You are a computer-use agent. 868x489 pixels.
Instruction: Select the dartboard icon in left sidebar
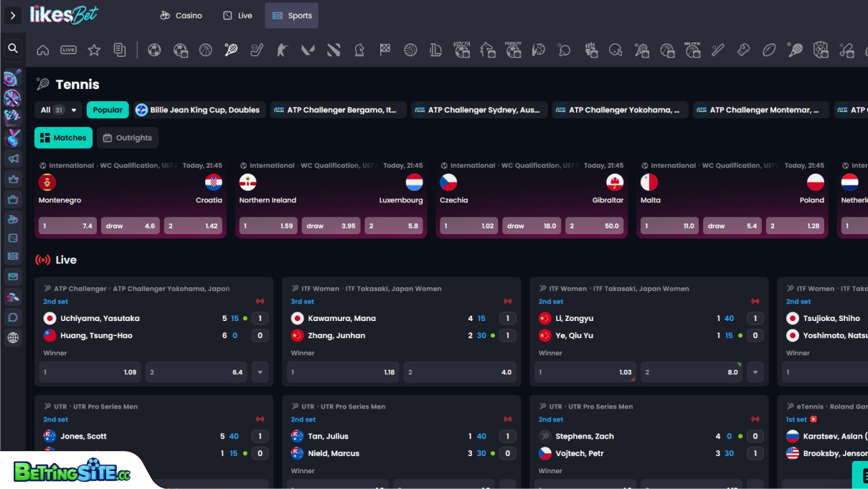[13, 78]
